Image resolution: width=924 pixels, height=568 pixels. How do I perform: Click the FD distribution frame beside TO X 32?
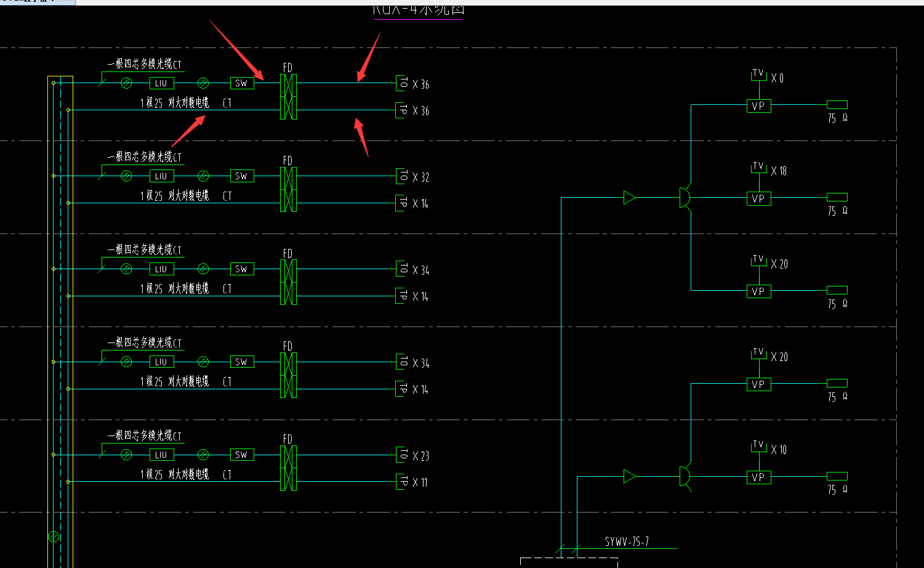[x=288, y=190]
